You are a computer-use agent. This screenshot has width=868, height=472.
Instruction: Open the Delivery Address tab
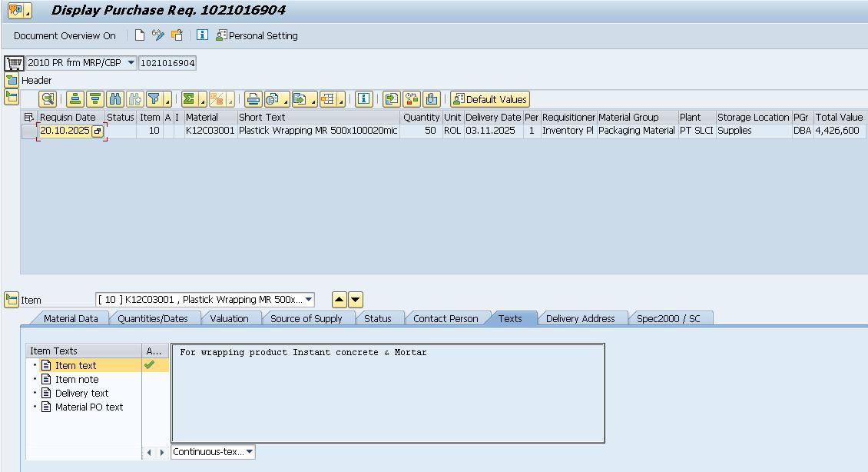(580, 318)
